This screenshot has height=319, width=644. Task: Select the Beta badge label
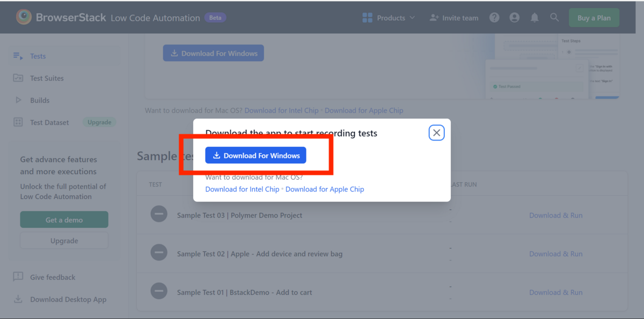tap(215, 18)
